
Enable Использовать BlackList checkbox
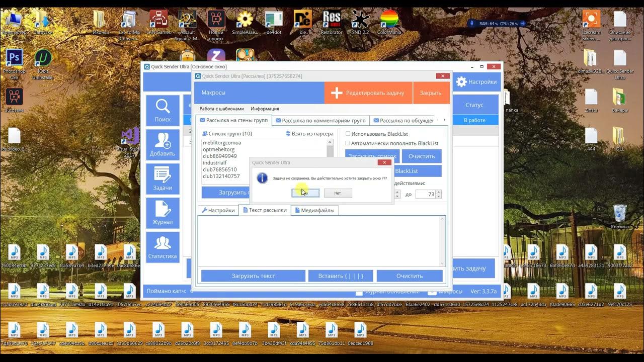pos(348,134)
